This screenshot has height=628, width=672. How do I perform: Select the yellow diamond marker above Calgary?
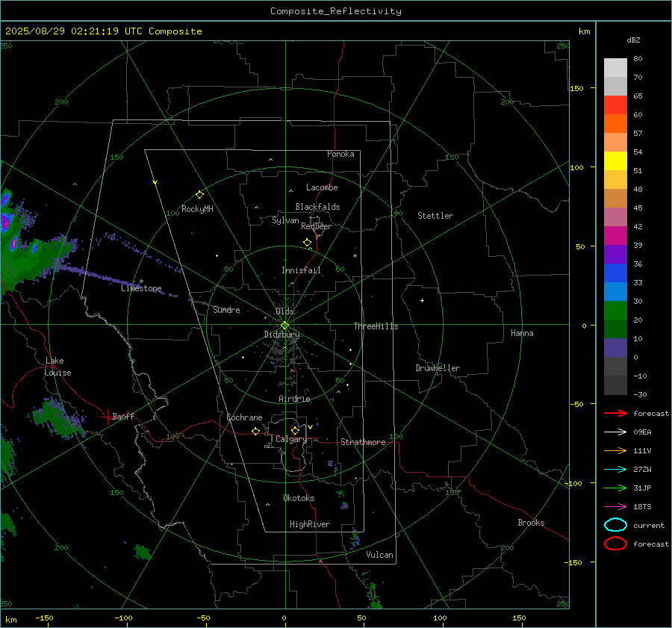click(295, 430)
